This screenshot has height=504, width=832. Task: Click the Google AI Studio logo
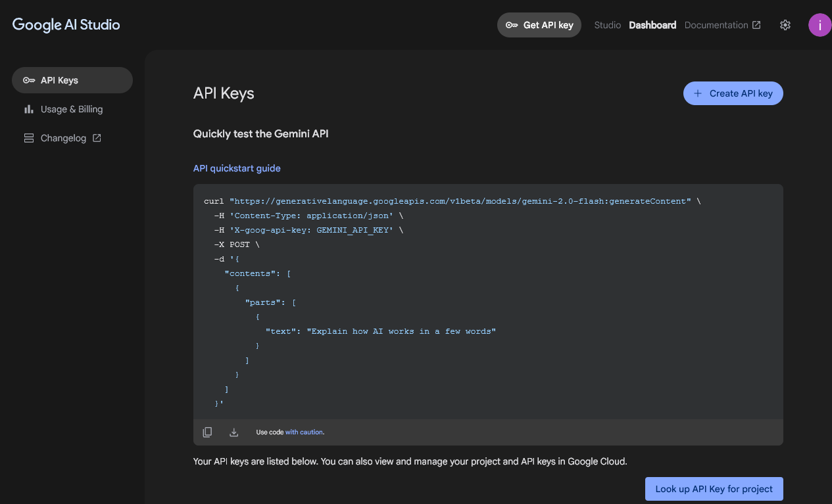click(x=66, y=25)
